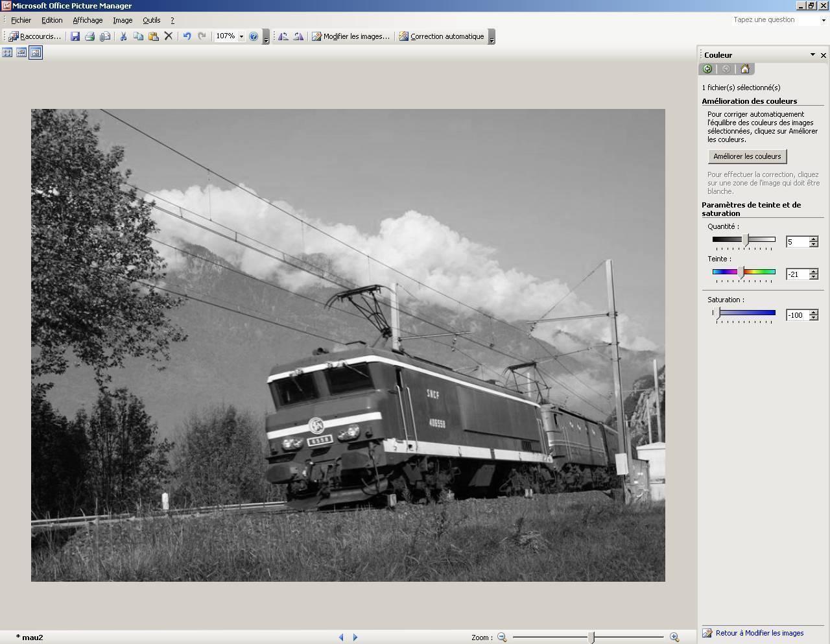Image resolution: width=830 pixels, height=644 pixels.
Task: Click the Cut scissors icon
Action: [123, 36]
